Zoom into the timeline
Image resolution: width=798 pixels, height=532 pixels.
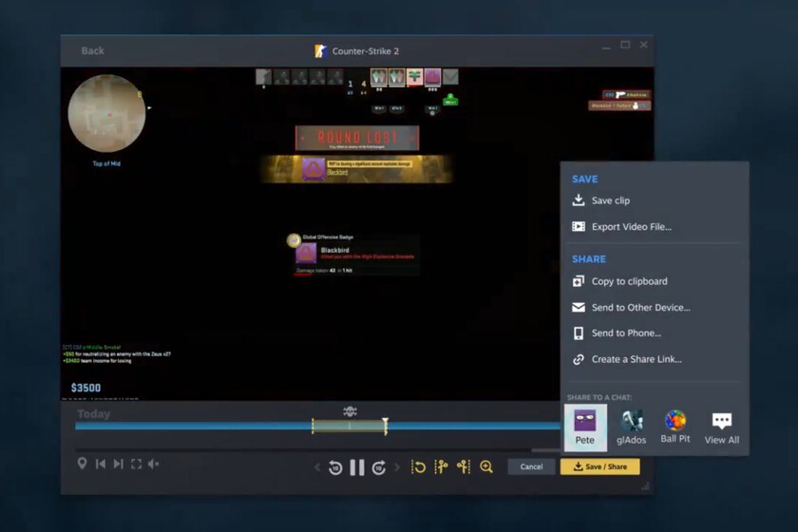486,466
